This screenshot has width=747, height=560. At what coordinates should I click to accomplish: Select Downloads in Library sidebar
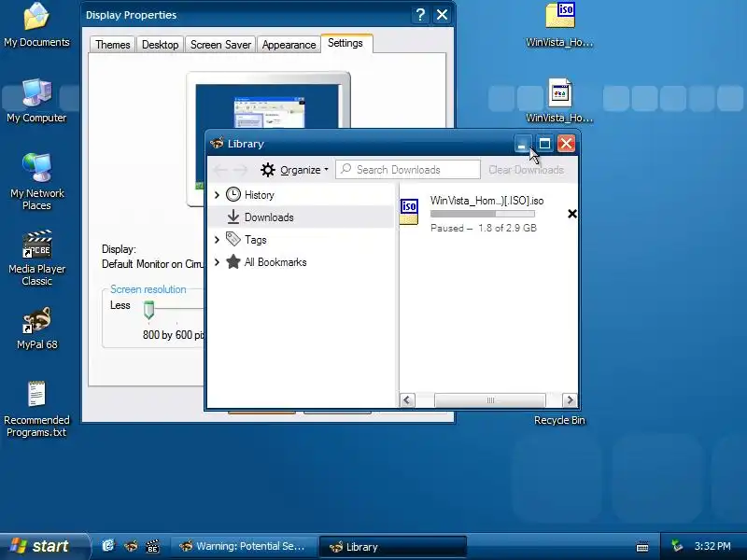pyautogui.click(x=301, y=217)
